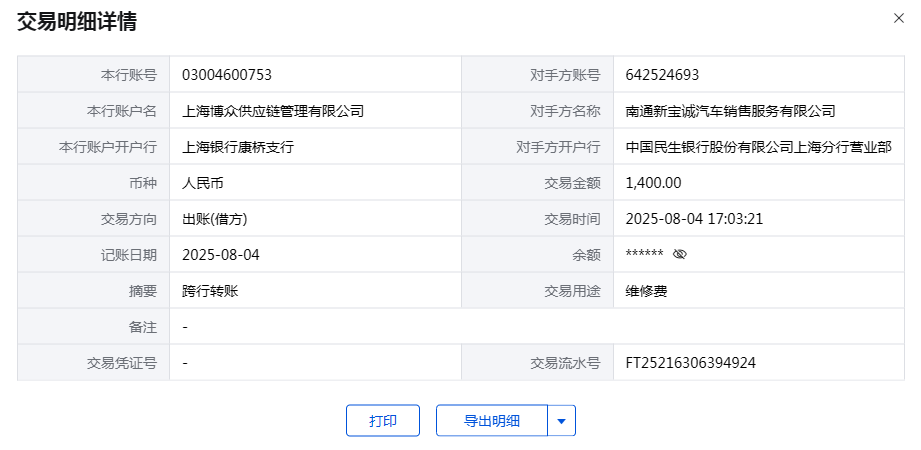Click the 导出明细 button
This screenshot has width=921, height=450.
click(492, 421)
